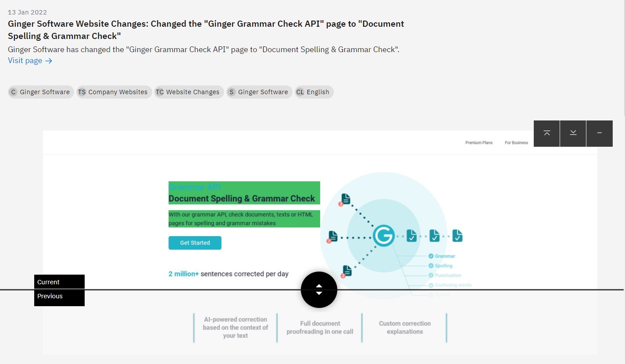Click Premium Plans in the screenshot preview

479,142
